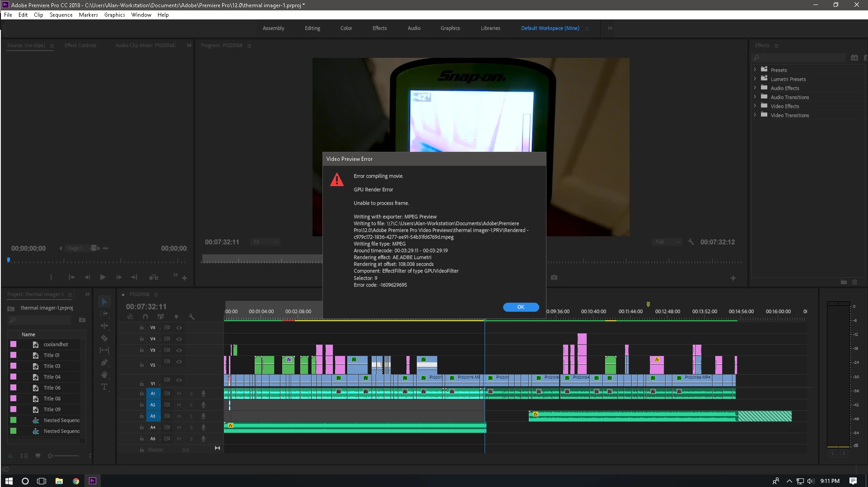
Task: Toggle V5 track output eye
Action: click(179, 328)
